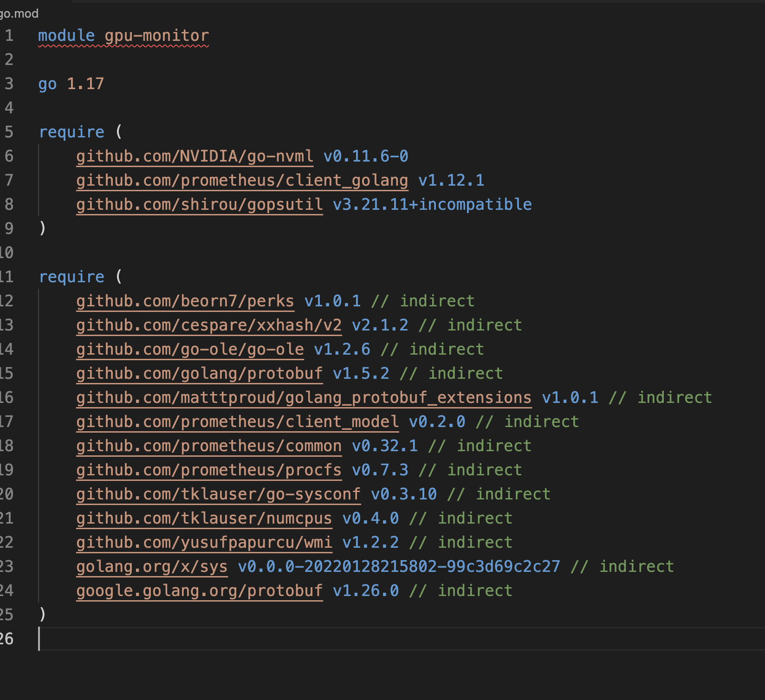The height and width of the screenshot is (700, 765).
Task: Click version 'v1.2.6' of go-ole
Action: (342, 350)
